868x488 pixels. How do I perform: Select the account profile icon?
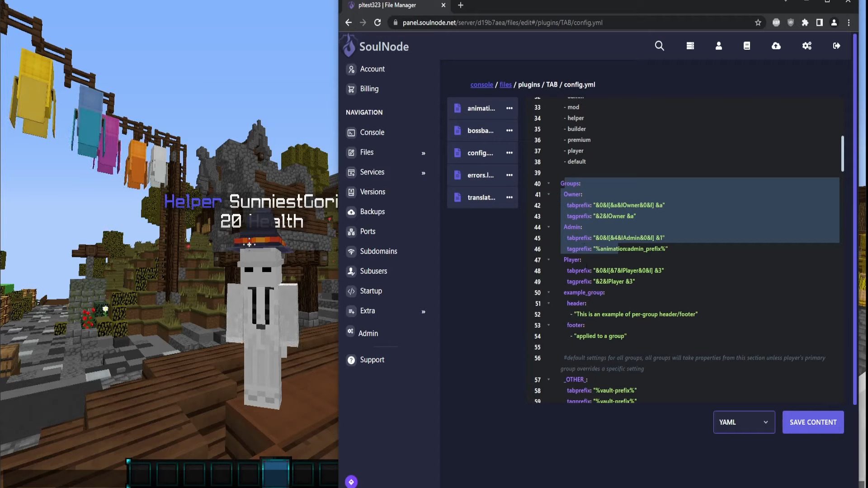[718, 45]
